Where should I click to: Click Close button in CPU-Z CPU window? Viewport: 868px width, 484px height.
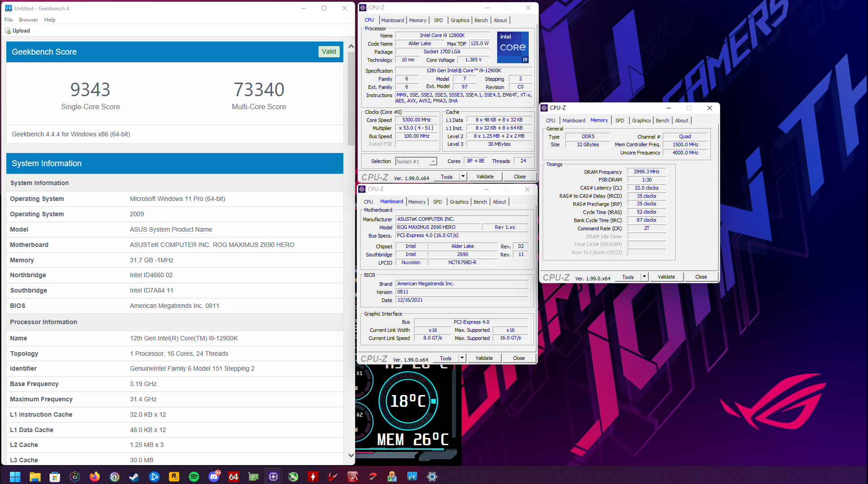pos(520,177)
